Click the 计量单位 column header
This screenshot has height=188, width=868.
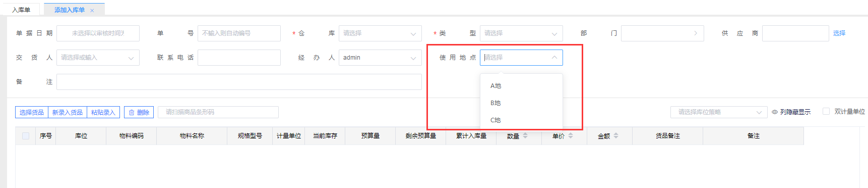[289, 136]
